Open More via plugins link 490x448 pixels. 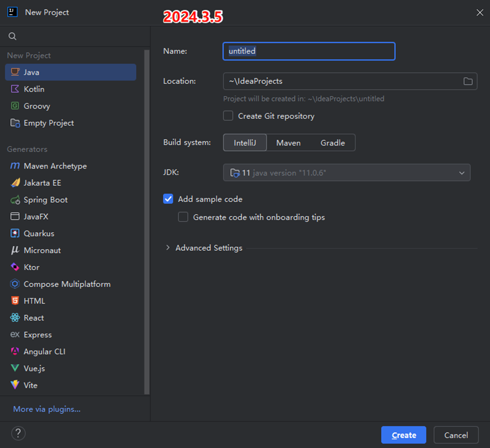coord(47,409)
